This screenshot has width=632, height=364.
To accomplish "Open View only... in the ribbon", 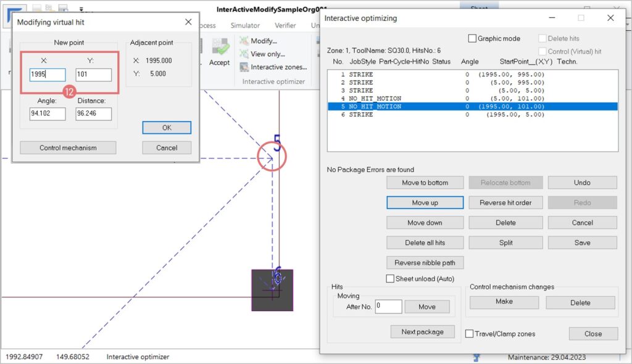I will [x=244, y=54].
